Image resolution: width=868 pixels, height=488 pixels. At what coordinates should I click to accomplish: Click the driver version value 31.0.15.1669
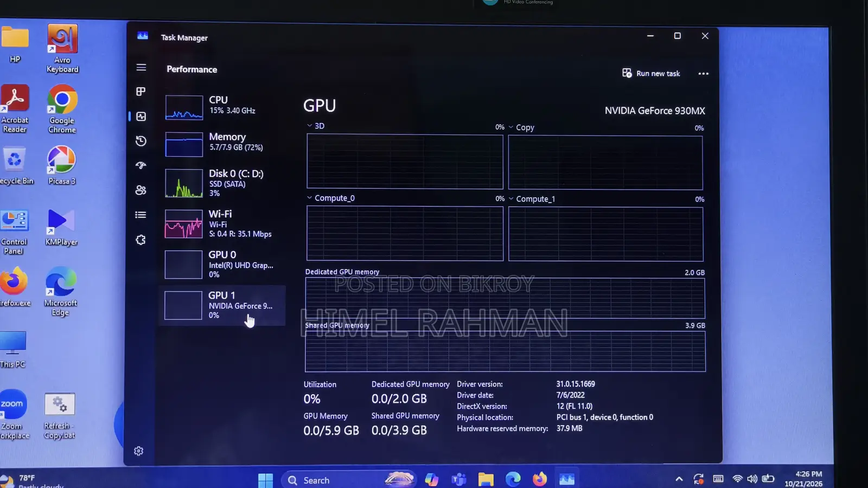pos(576,384)
